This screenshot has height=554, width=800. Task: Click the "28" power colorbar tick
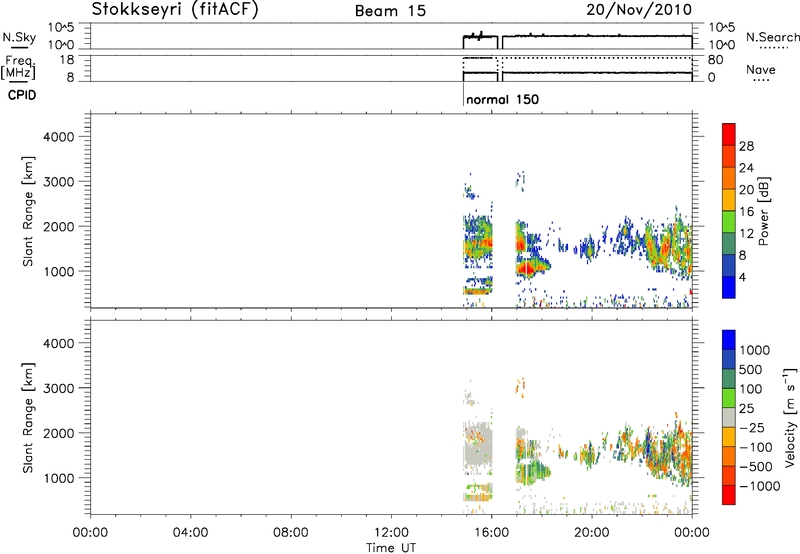tap(746, 146)
